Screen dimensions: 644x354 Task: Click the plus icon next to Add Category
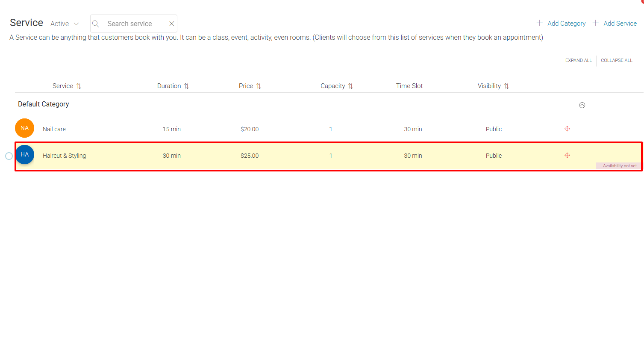[x=539, y=23]
